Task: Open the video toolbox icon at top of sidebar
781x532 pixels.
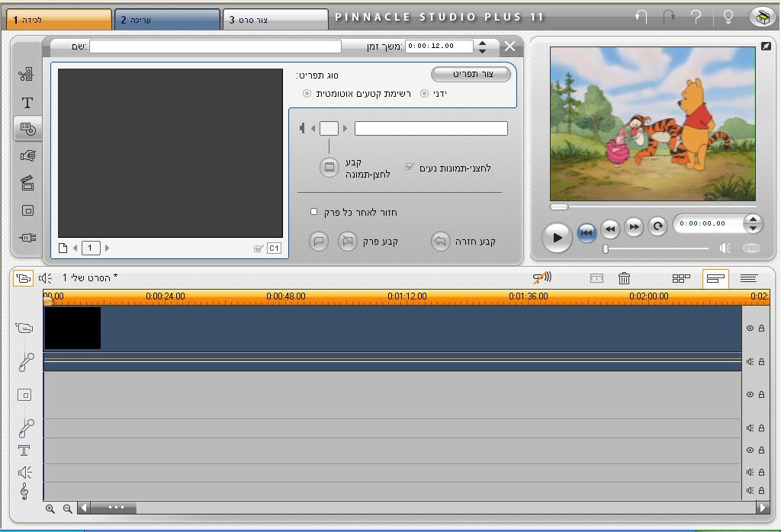Action: [x=27, y=74]
